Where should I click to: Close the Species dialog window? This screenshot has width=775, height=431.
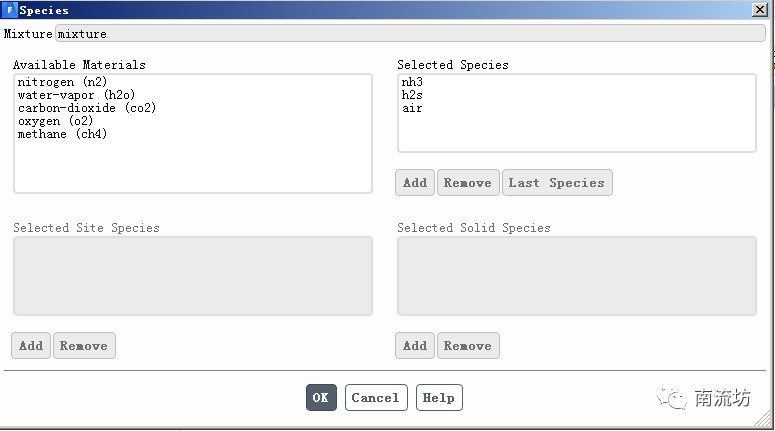tap(759, 10)
